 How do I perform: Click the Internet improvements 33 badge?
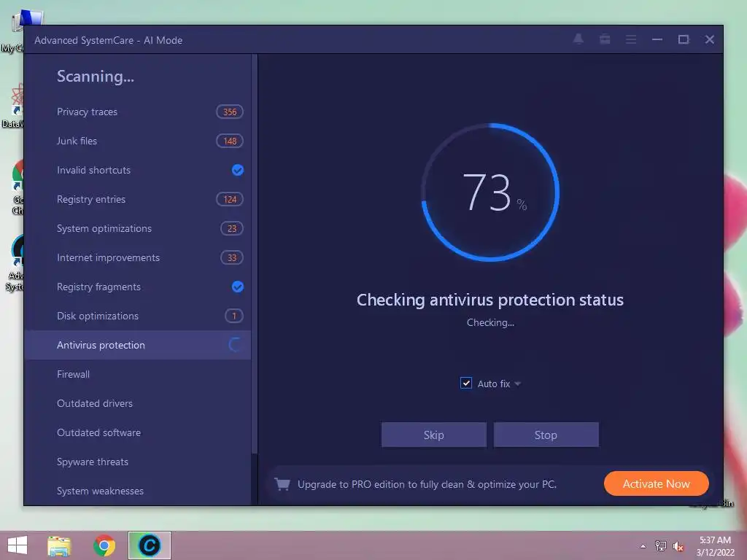point(231,257)
